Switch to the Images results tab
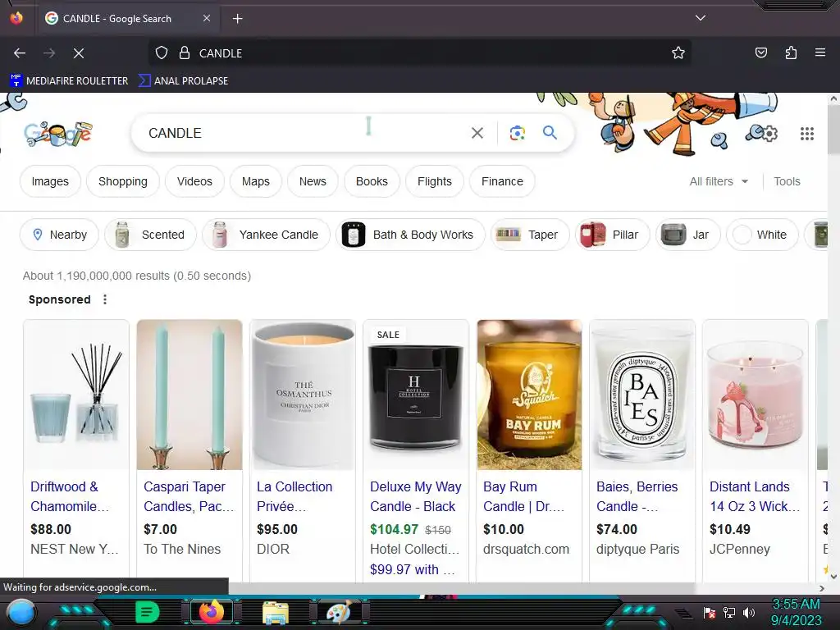Screen dimensions: 840x630 50,181
